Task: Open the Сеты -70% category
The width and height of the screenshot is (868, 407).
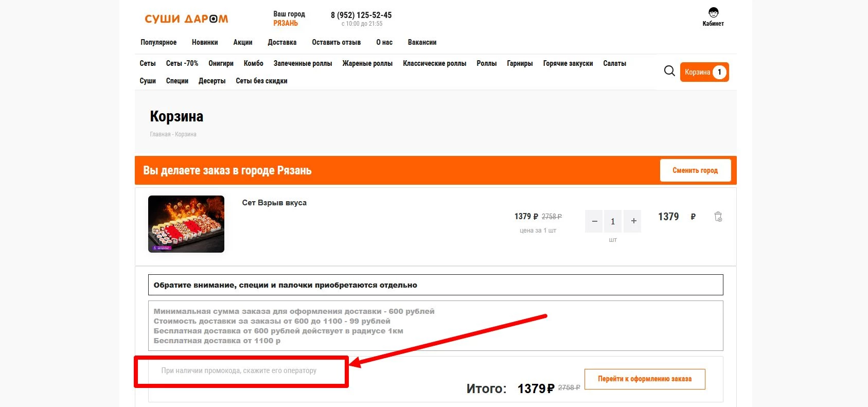Action: [x=182, y=63]
